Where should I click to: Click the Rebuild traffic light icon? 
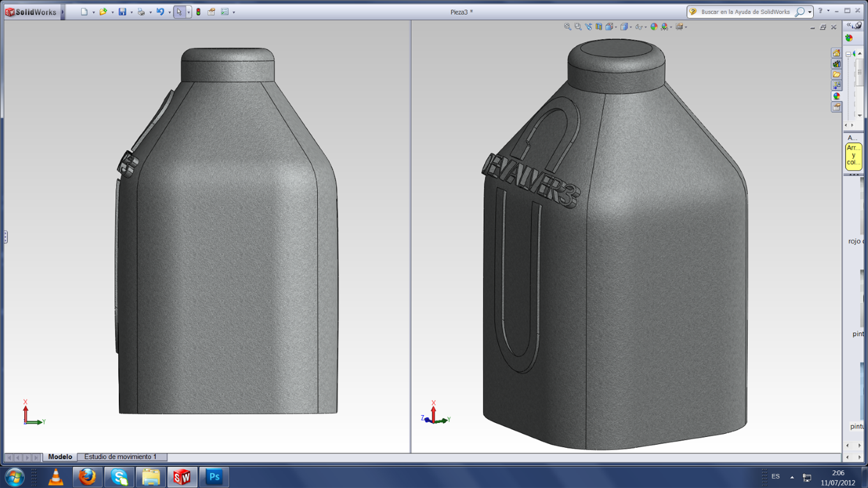tap(198, 12)
